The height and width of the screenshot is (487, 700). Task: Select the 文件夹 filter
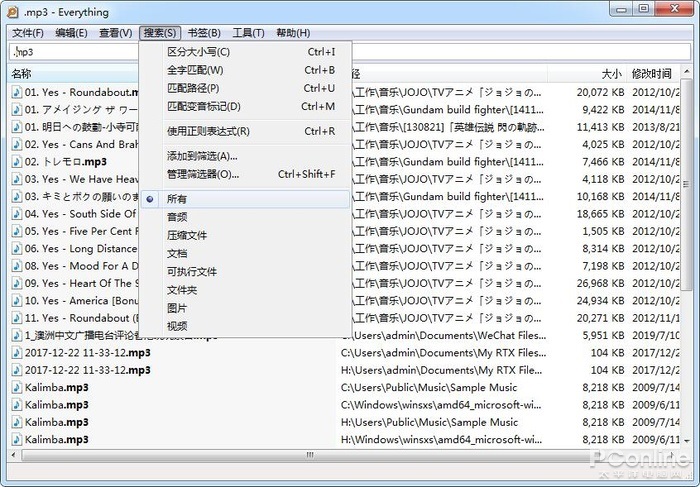click(246, 290)
